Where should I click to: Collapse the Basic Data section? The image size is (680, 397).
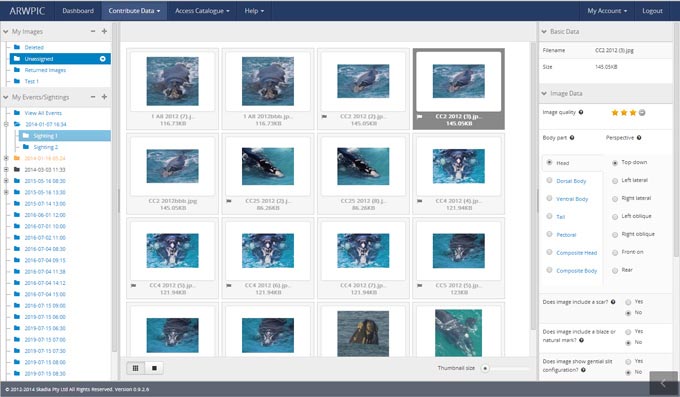544,32
